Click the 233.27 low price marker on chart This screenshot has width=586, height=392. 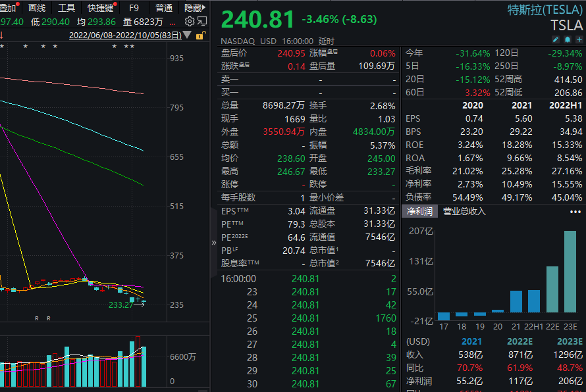[x=120, y=305]
